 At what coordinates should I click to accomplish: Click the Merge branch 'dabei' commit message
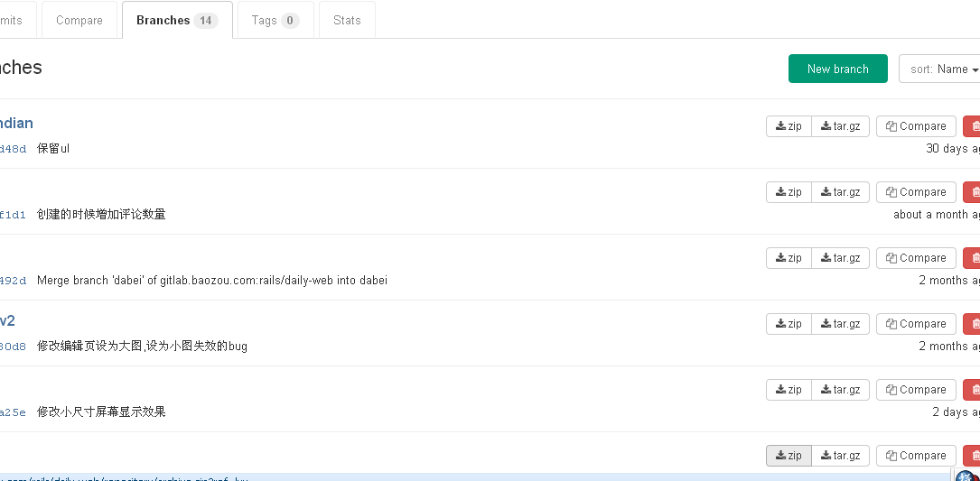212,281
